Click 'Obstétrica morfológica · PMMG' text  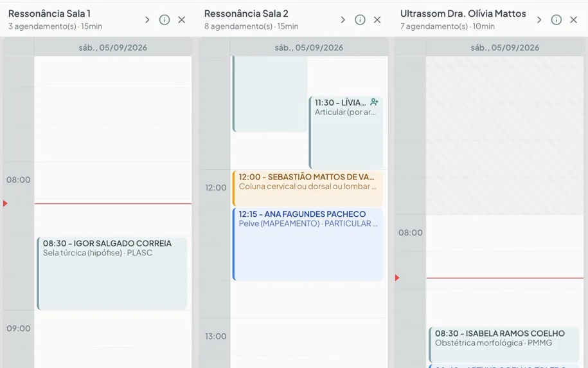pyautogui.click(x=494, y=343)
